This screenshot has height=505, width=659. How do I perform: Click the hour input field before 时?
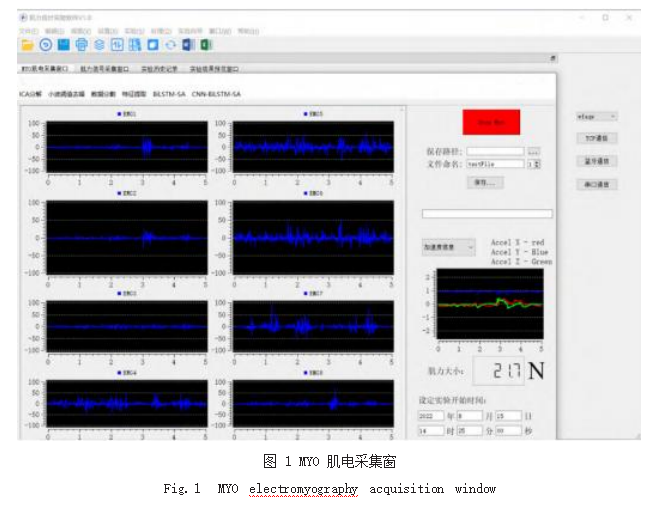tap(431, 431)
